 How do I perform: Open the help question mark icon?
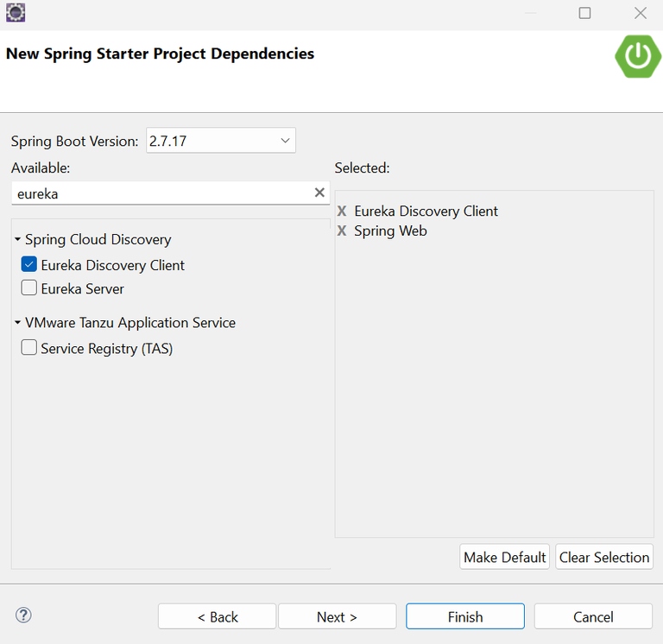[23, 616]
